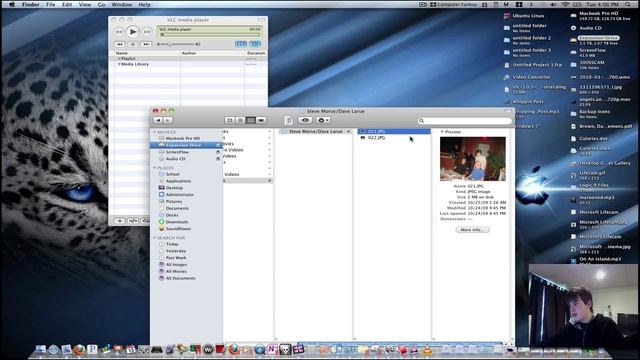Open Spotlight search in menu bar
The height and width of the screenshot is (360, 640).
628,4
